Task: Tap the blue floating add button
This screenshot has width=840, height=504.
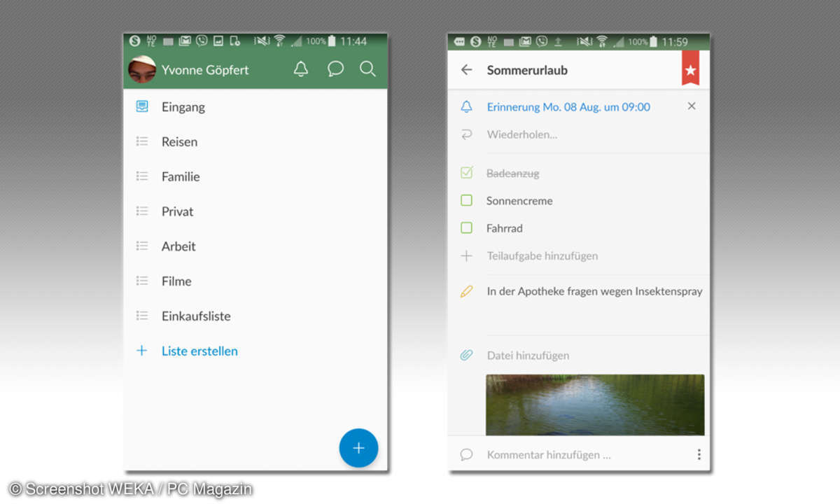Action: point(358,448)
